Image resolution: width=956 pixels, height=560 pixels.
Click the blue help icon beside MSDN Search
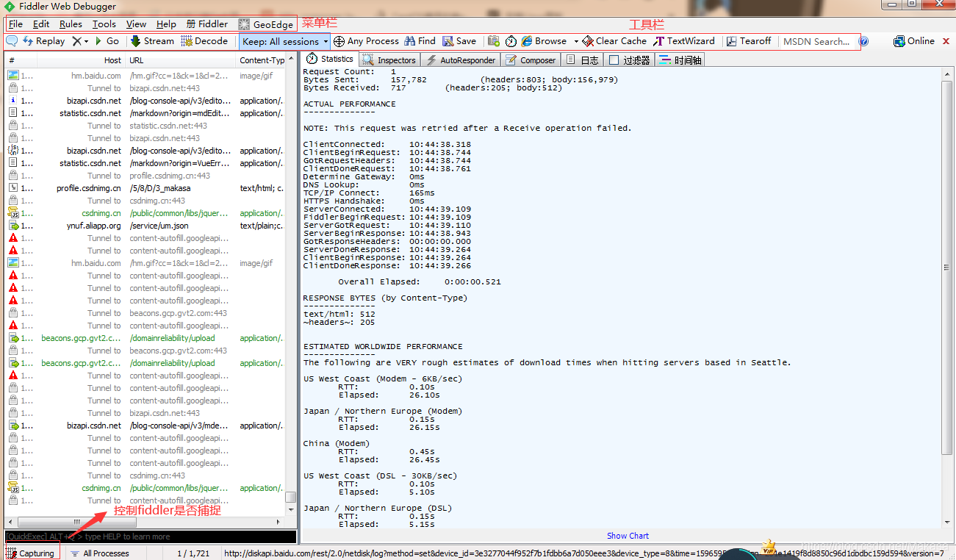[x=863, y=41]
